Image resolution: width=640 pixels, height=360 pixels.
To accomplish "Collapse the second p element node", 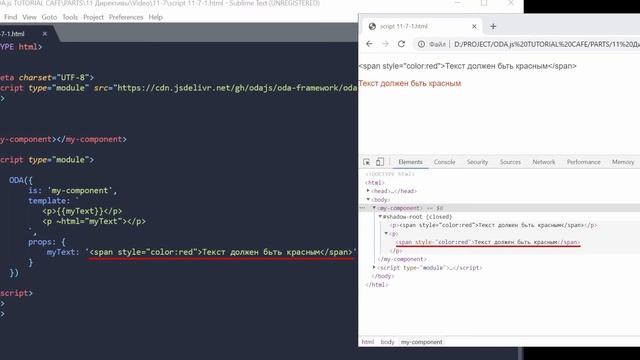I will point(386,233).
